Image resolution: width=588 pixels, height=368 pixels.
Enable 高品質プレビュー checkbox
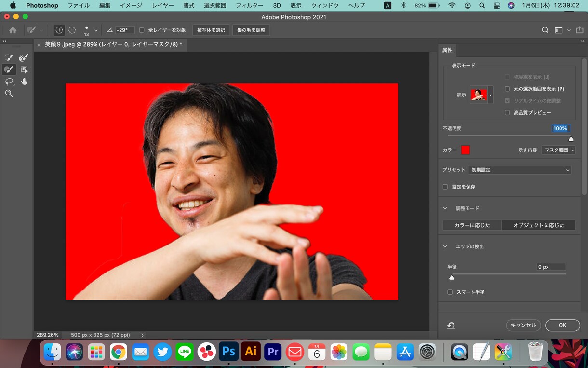click(507, 113)
